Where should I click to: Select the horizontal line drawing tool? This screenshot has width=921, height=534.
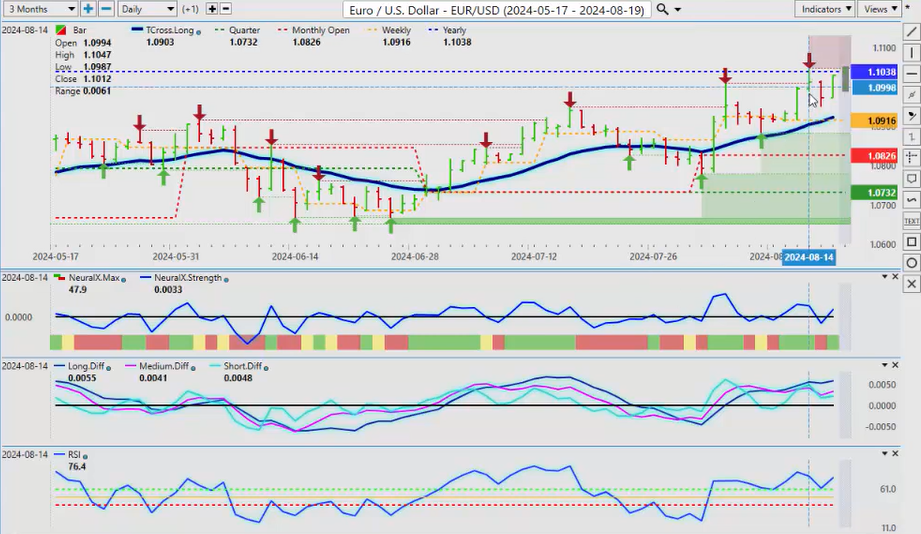pos(911,73)
